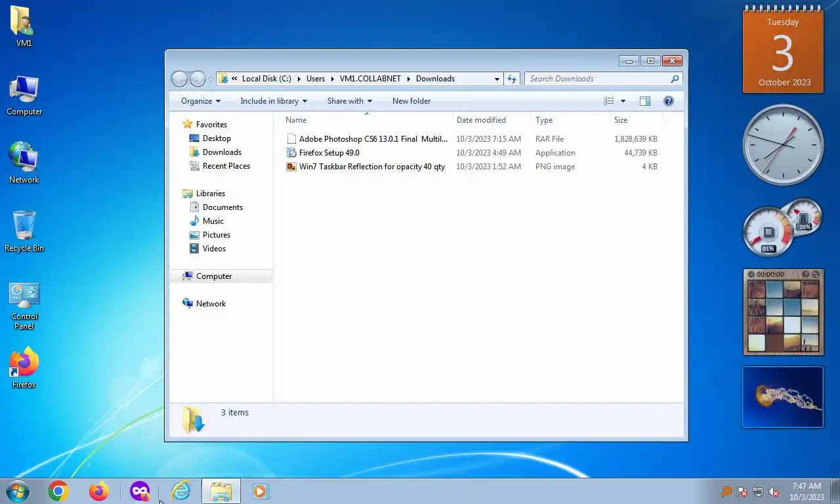This screenshot has height=504, width=840.
Task: Open Action Center flag tray icon
Action: coord(742,492)
